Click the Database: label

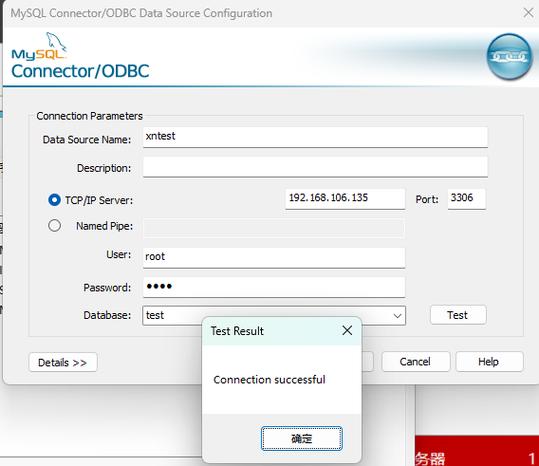(107, 315)
